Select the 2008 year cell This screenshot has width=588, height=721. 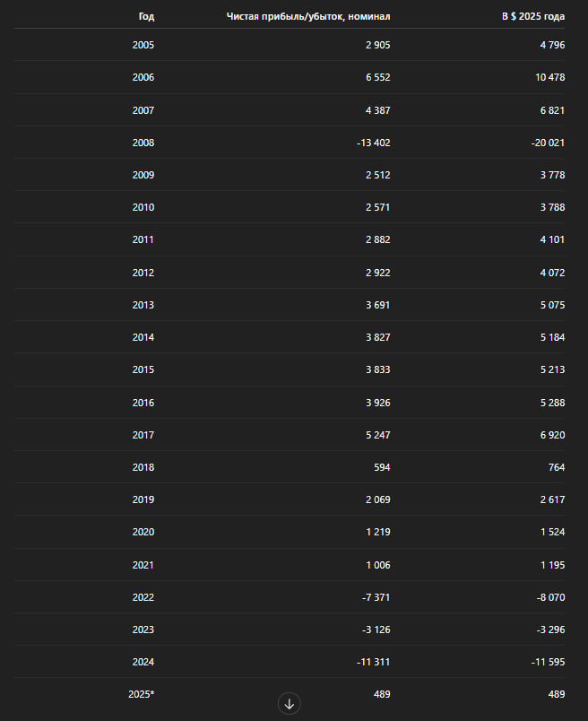[143, 143]
